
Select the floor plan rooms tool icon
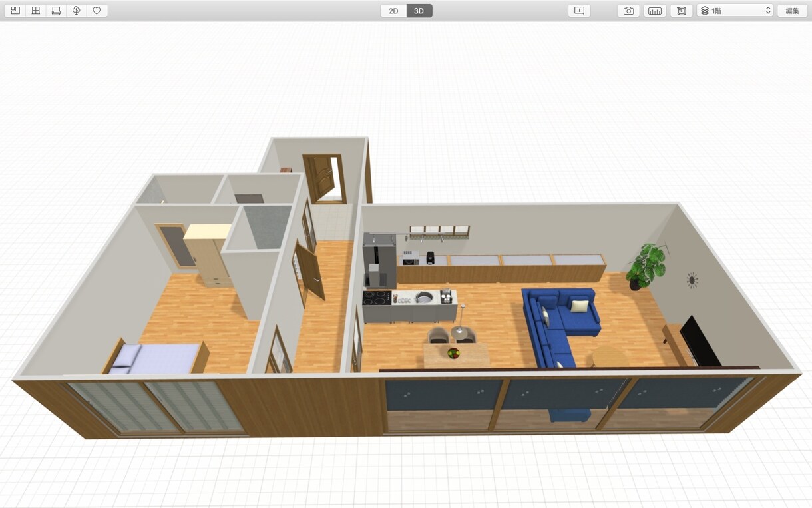click(15, 11)
